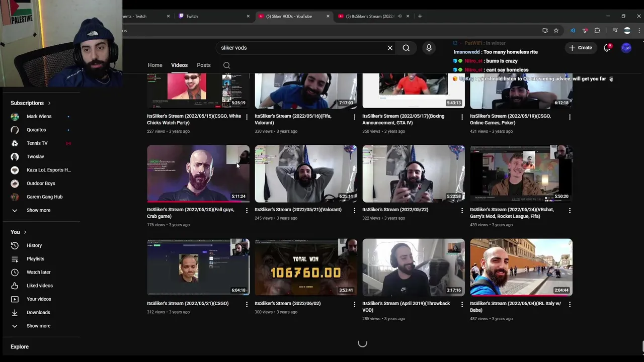Image resolution: width=644 pixels, height=362 pixels.
Task: Select the Videos channel tab
Action: click(x=179, y=65)
